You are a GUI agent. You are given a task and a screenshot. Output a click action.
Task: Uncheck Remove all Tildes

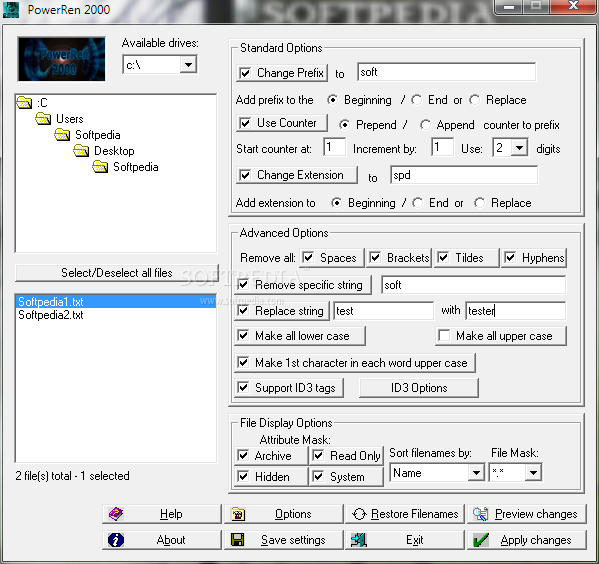pos(443,258)
